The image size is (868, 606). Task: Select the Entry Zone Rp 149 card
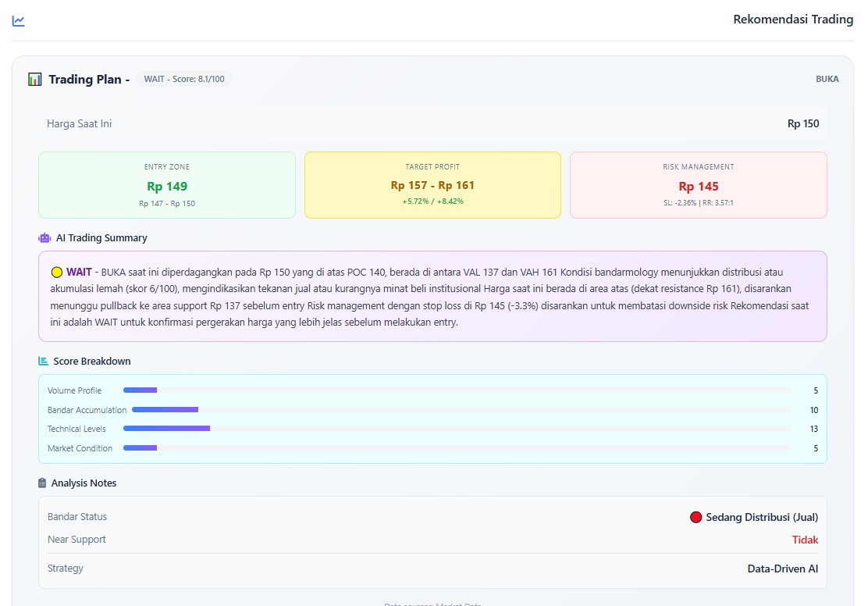[x=167, y=185]
